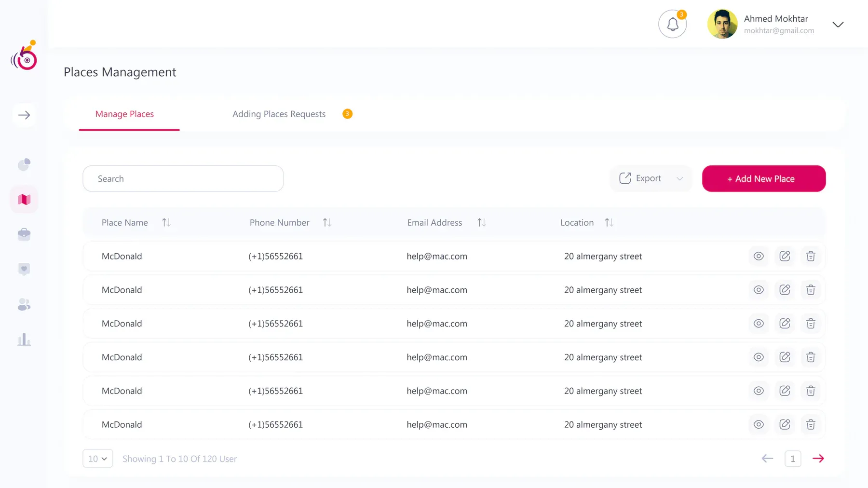
Task: Click the Add New Place button
Action: tap(764, 178)
